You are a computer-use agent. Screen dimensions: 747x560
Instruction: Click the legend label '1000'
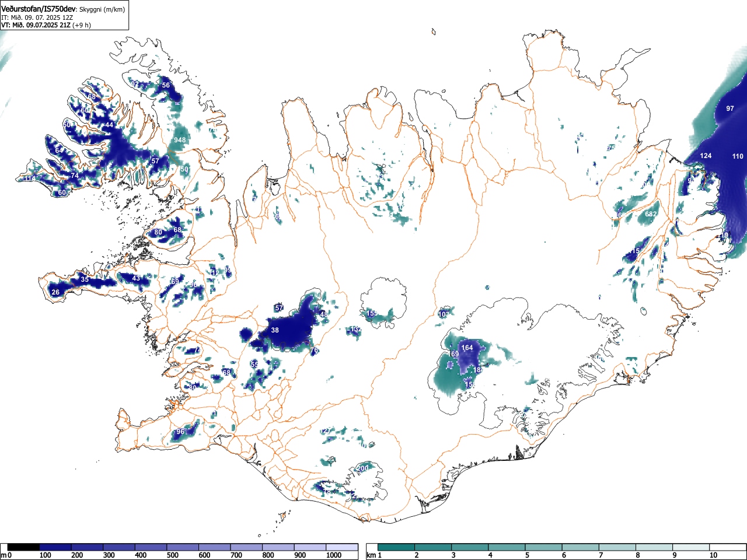click(x=334, y=555)
